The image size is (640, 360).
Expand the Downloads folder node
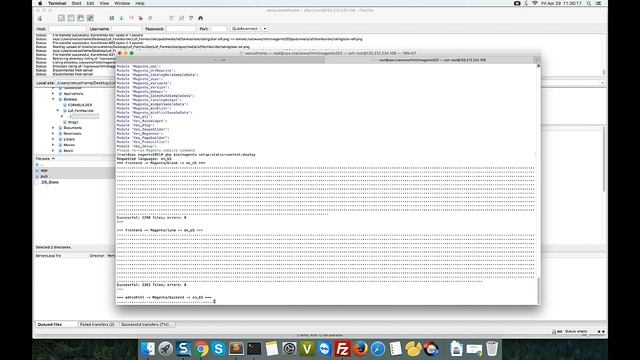[x=53, y=133]
